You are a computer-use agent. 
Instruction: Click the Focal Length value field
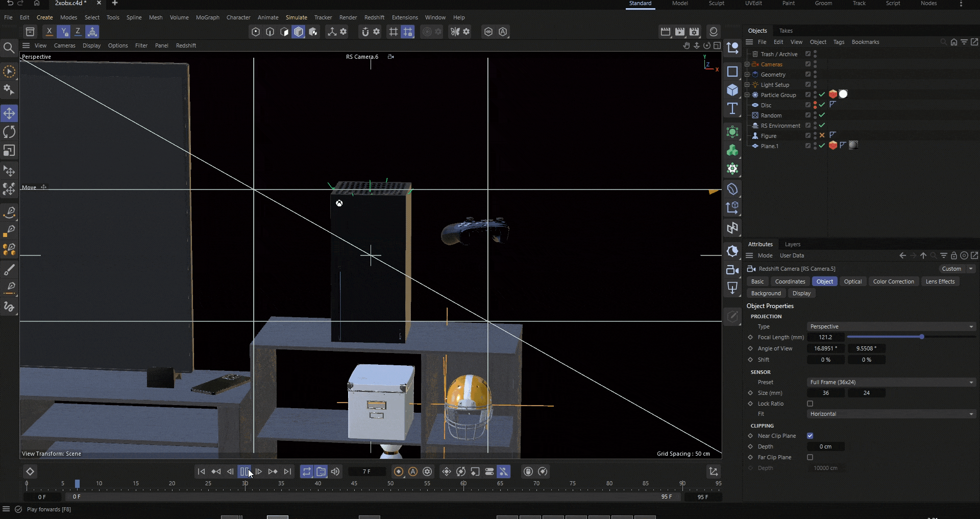825,337
